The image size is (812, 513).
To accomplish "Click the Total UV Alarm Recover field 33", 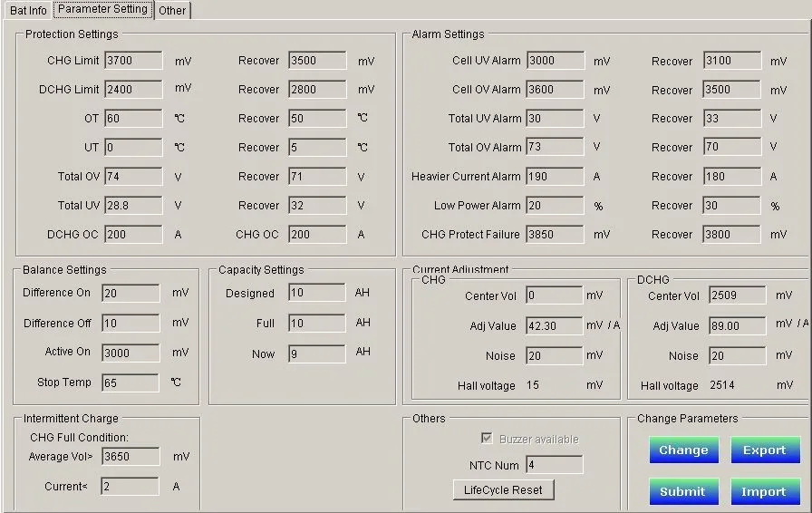I will coord(732,118).
